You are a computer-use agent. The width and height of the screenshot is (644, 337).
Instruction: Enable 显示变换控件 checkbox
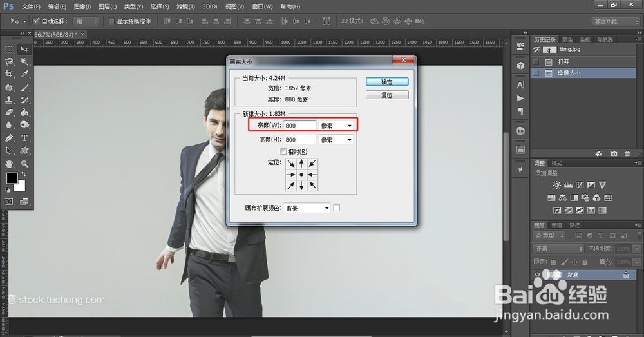tap(111, 21)
